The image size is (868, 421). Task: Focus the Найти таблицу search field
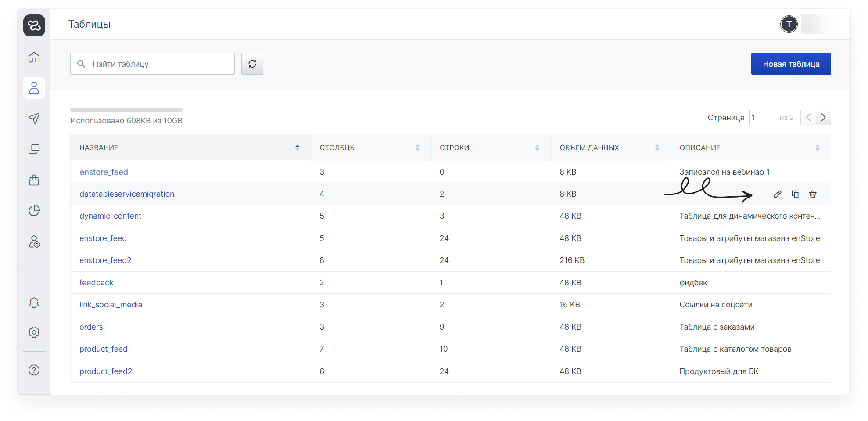pos(153,64)
